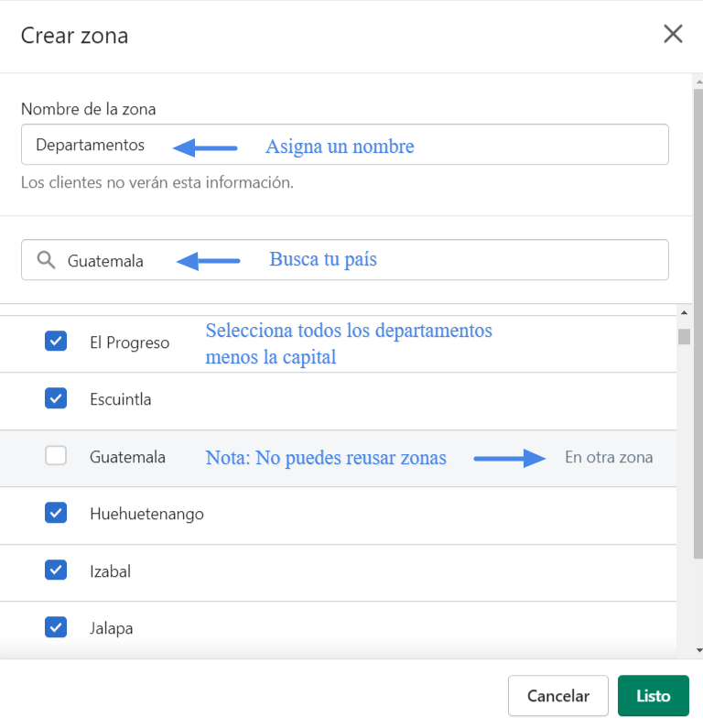This screenshot has width=703, height=728.
Task: Click the department list scroll-up arrow
Action: (684, 313)
